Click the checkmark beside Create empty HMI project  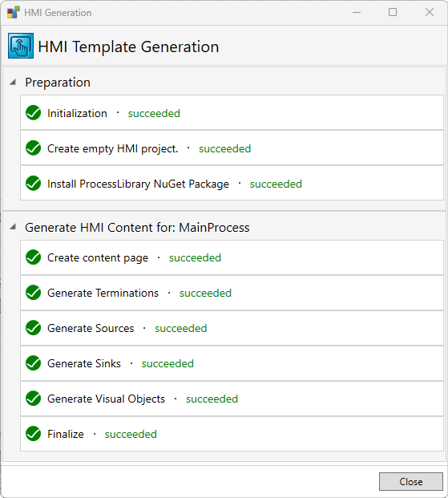(x=34, y=148)
